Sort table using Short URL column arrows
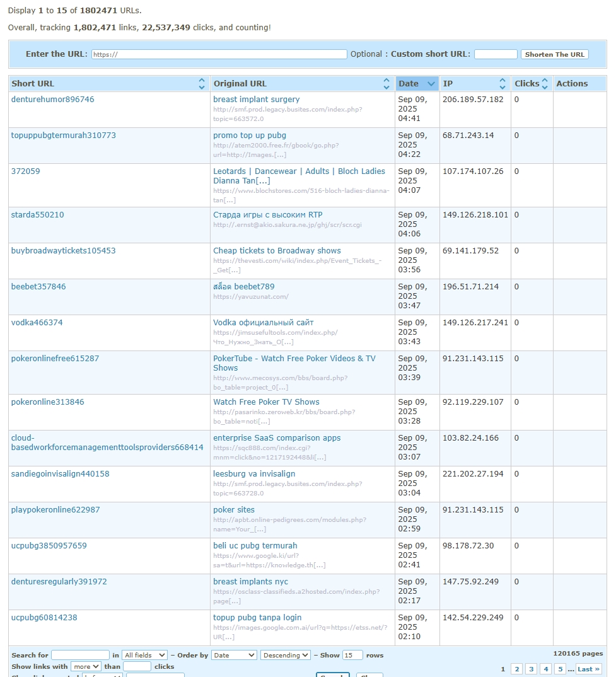The width and height of the screenshot is (616, 677). click(x=201, y=84)
